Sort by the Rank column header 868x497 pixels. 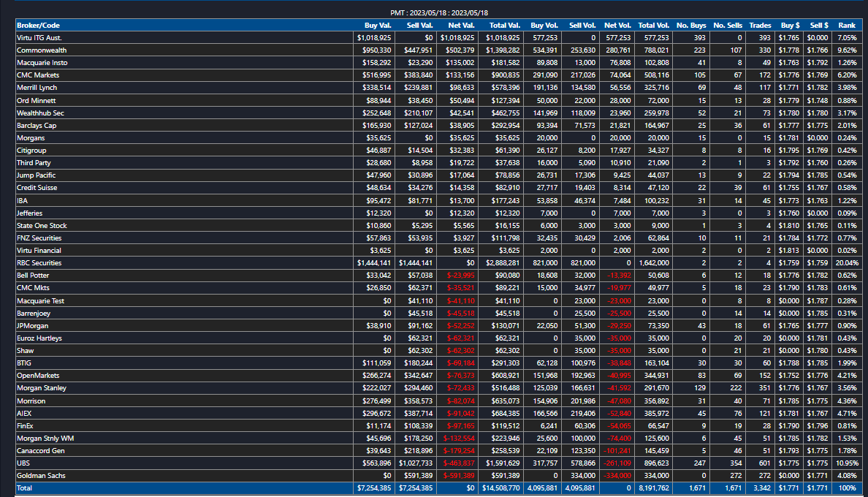tap(846, 26)
